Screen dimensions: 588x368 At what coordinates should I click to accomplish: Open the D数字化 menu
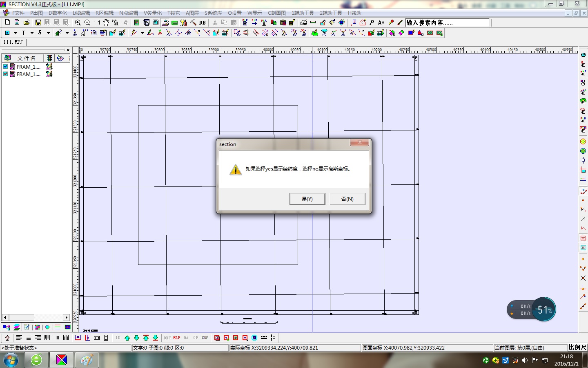click(x=58, y=13)
